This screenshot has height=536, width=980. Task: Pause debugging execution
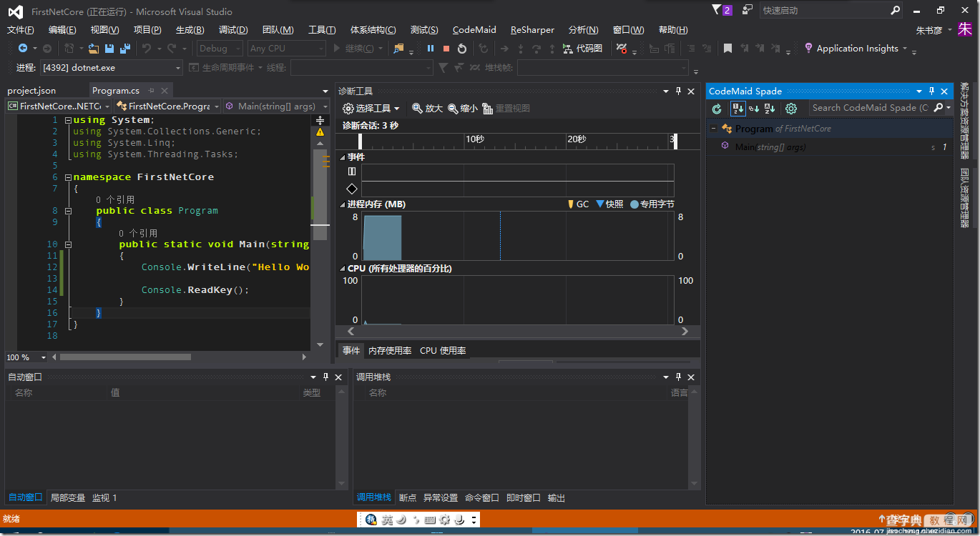pos(431,49)
